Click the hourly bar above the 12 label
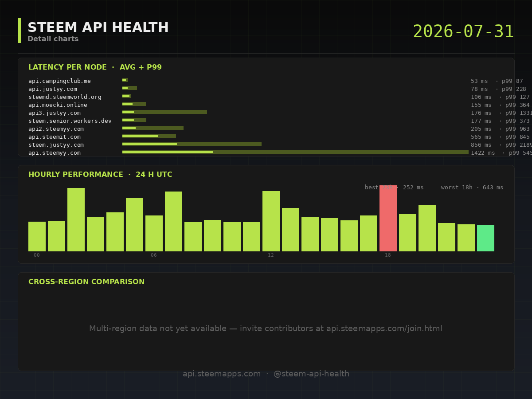The image size is (532, 399). (x=271, y=221)
